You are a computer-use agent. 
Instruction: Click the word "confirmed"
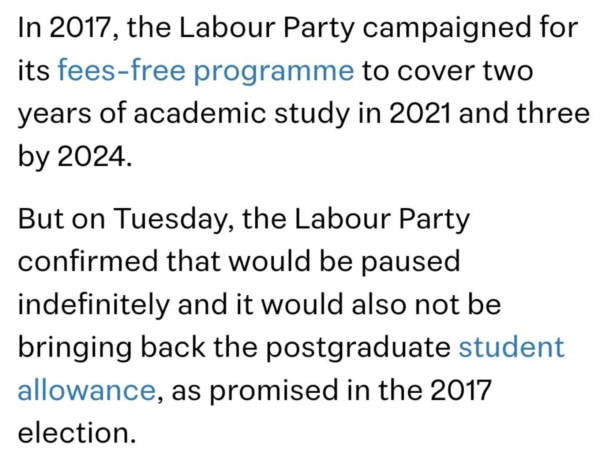89,260
